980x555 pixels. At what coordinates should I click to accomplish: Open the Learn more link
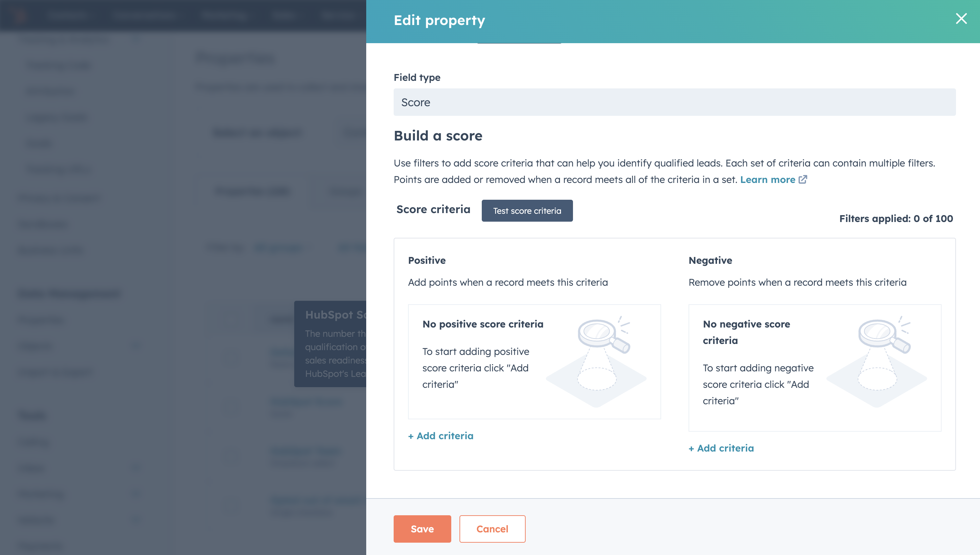[767, 180]
